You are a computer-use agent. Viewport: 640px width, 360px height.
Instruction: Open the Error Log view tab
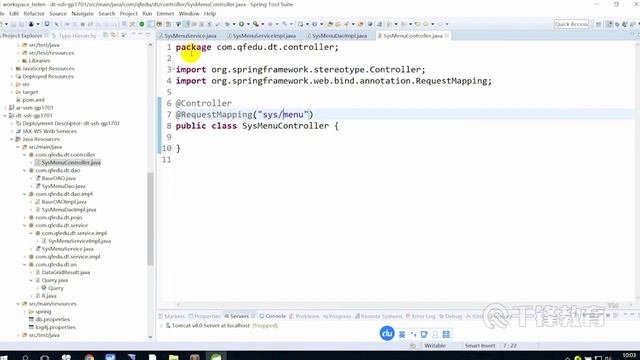coord(420,316)
